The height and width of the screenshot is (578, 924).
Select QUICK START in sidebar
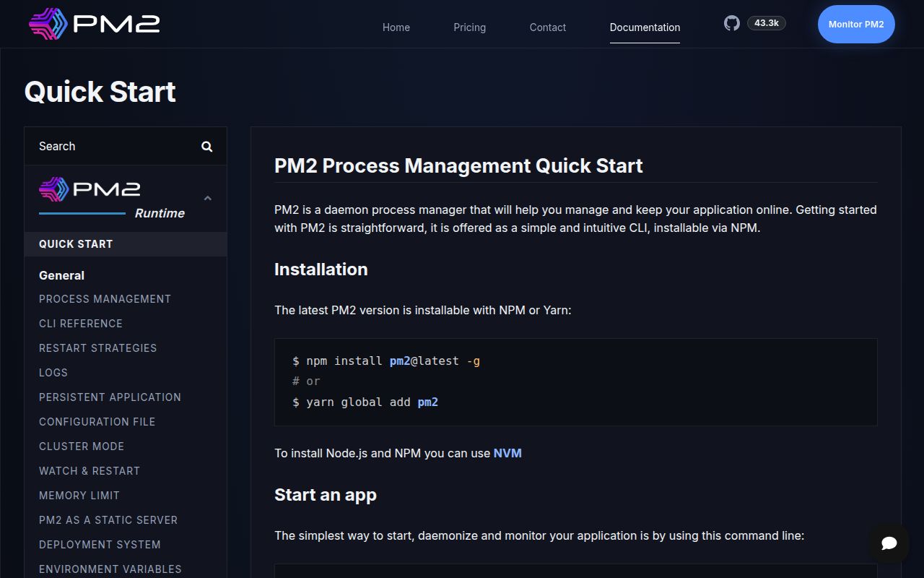click(126, 244)
